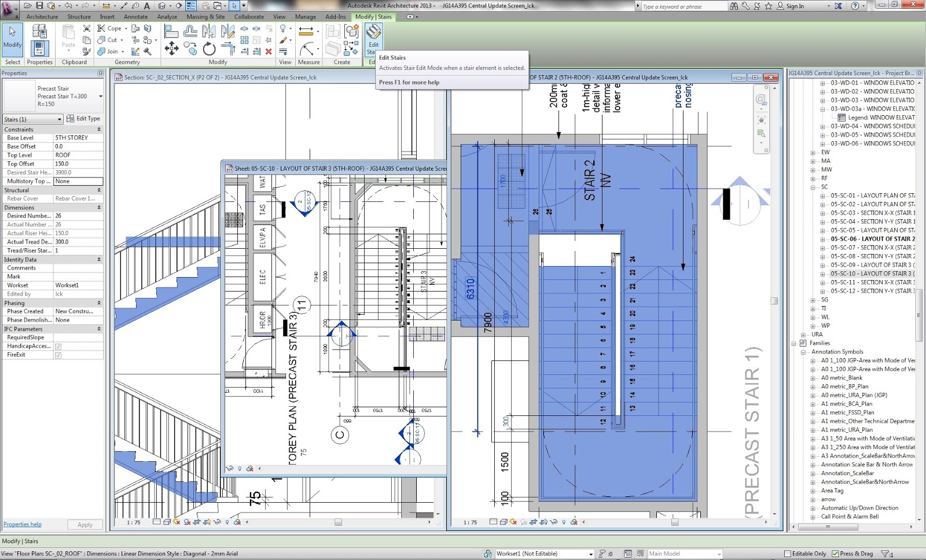This screenshot has width=926, height=560.
Task: Toggle Temporary Hide/Isolate in view control bar
Action: pos(553,522)
